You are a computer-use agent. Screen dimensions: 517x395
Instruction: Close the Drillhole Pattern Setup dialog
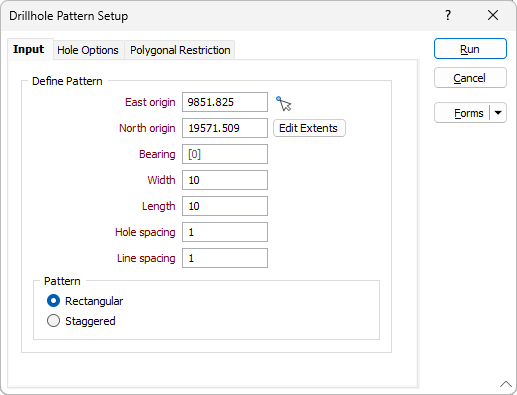coord(493,15)
